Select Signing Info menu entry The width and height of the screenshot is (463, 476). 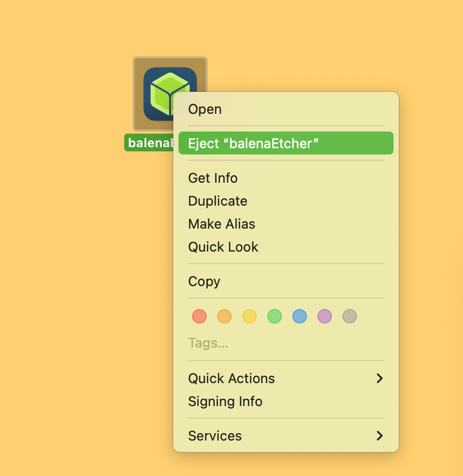286,401
